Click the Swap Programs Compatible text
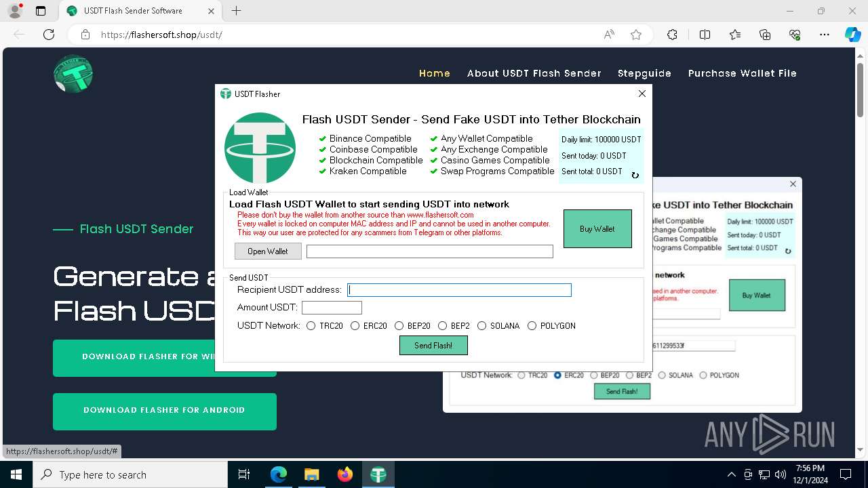Screen dimensions: 868x488 click(497, 171)
